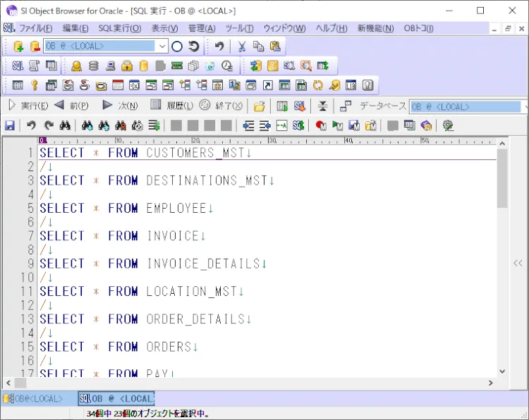Click the light bulb icon
This screenshot has height=420, width=529.
pos(367,85)
